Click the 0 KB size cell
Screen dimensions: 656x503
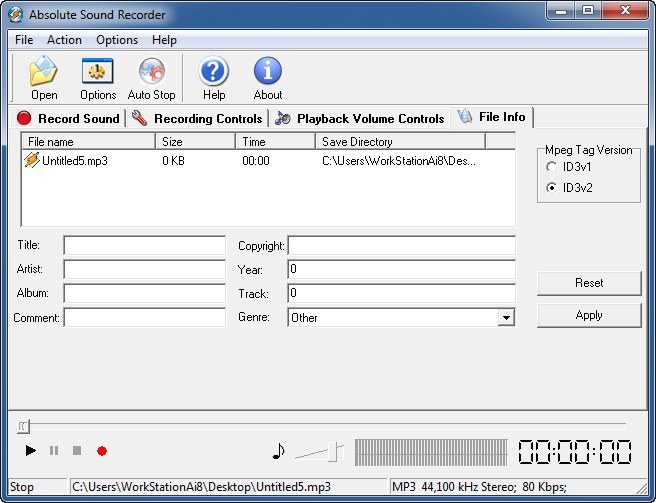173,161
